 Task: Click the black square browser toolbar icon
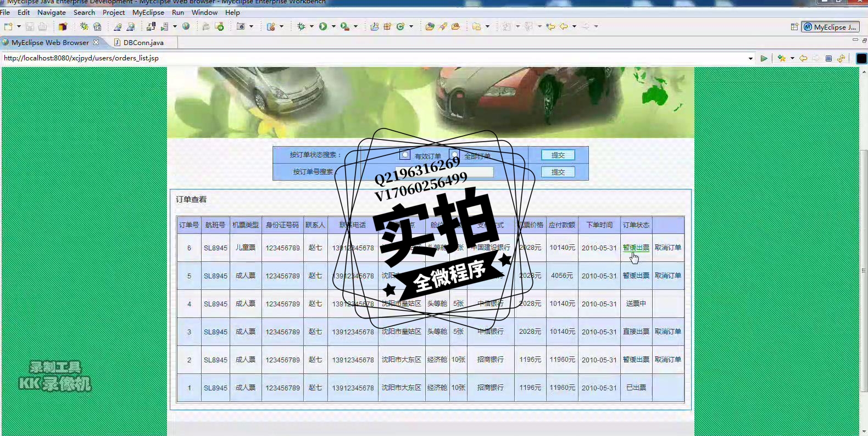861,58
